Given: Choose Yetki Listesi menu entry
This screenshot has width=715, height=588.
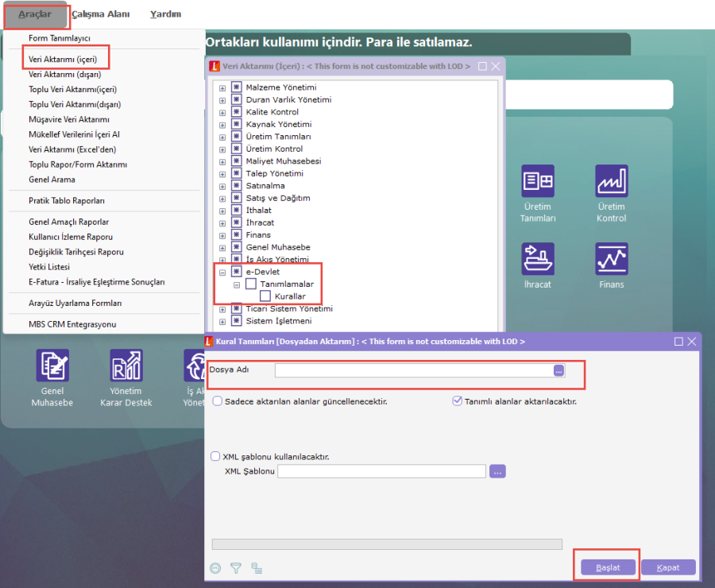Looking at the screenshot, I should click(49, 267).
